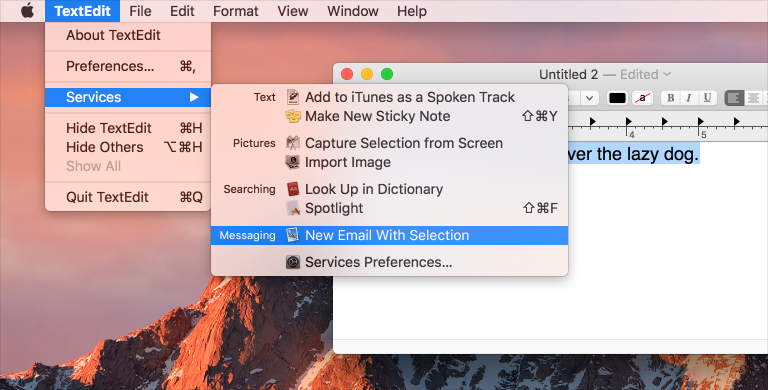Image resolution: width=768 pixels, height=390 pixels.
Task: Select New Email With Selection
Action: coord(389,235)
